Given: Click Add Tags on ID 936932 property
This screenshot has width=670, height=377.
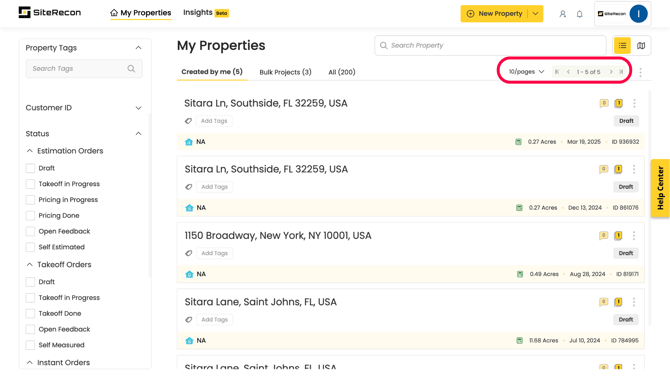Looking at the screenshot, I should [x=214, y=121].
